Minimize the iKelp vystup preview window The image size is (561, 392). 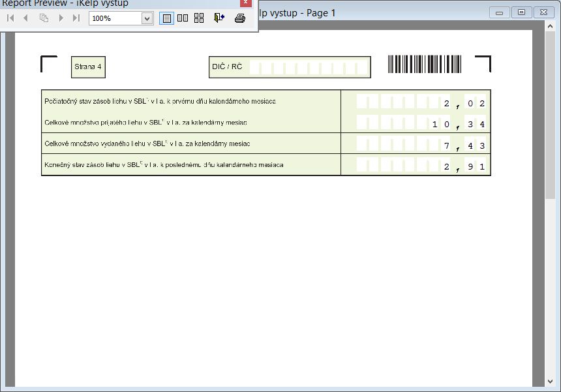pos(500,12)
